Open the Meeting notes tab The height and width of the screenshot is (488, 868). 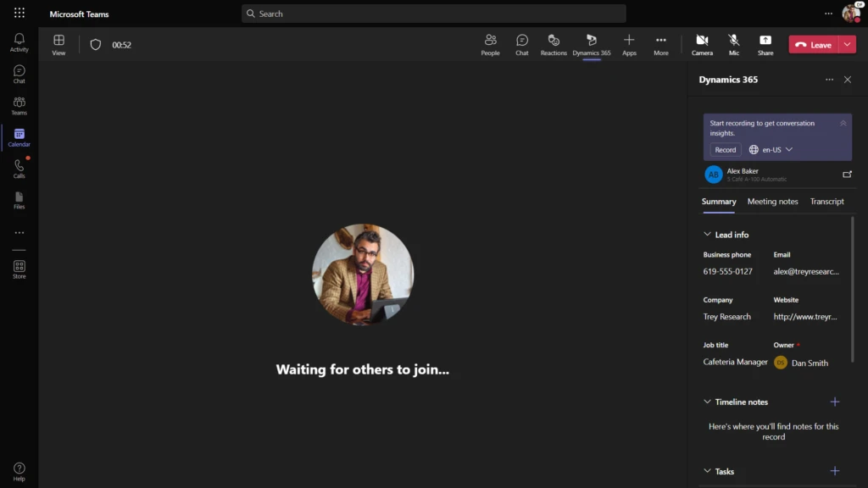(772, 202)
